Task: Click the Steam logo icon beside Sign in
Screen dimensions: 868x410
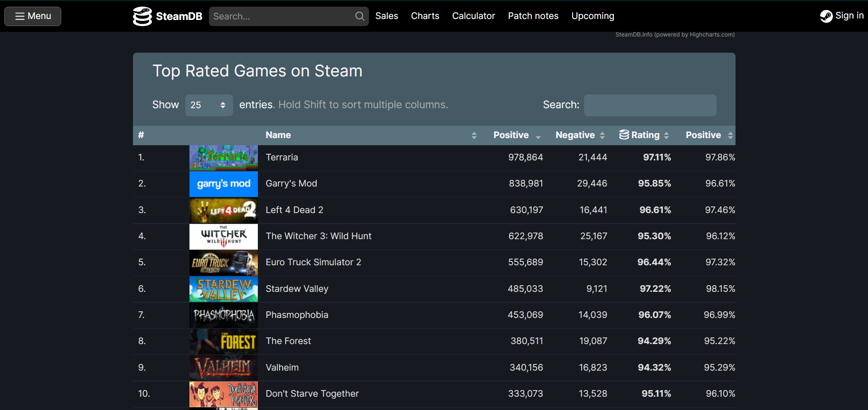Action: click(x=826, y=16)
